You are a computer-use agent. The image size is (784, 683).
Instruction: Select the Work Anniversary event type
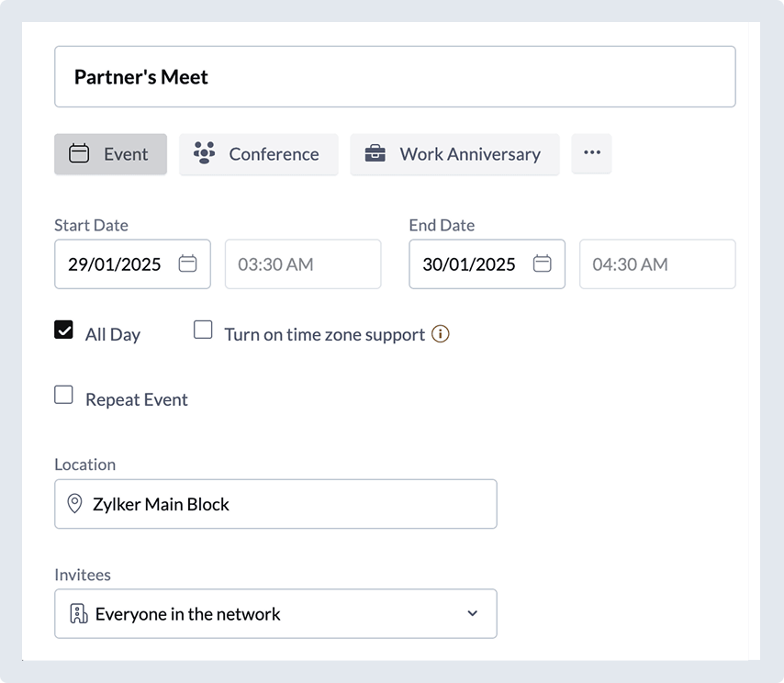pos(454,154)
